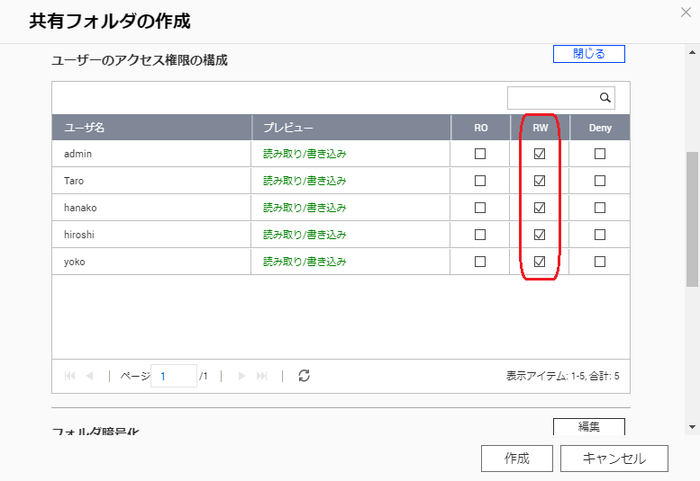The height and width of the screenshot is (481, 700).
Task: Select the hiroshi user name
Action: point(79,234)
